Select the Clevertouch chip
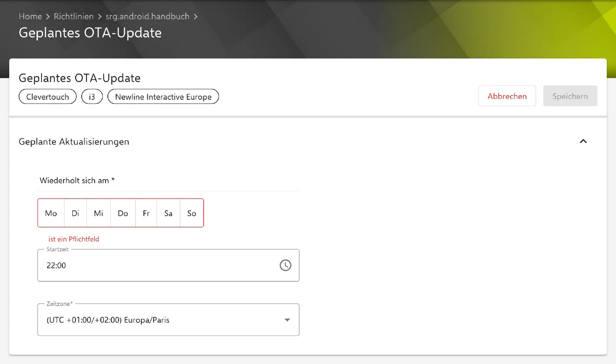 tap(48, 97)
